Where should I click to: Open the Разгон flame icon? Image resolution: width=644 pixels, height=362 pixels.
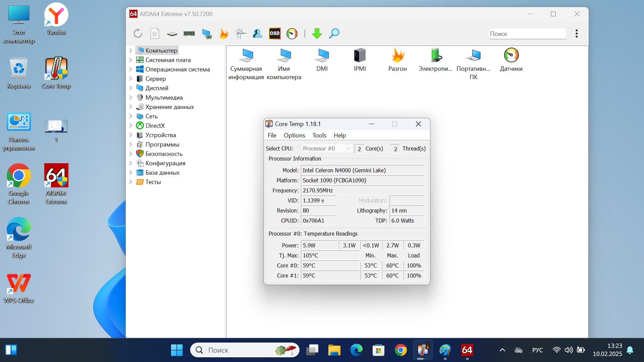pyautogui.click(x=397, y=60)
